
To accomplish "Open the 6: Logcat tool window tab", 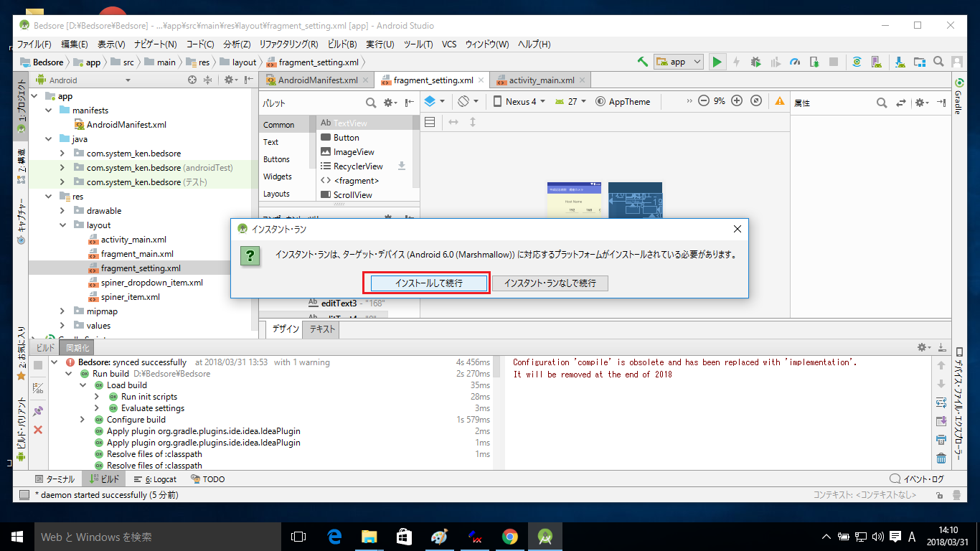I will point(155,479).
